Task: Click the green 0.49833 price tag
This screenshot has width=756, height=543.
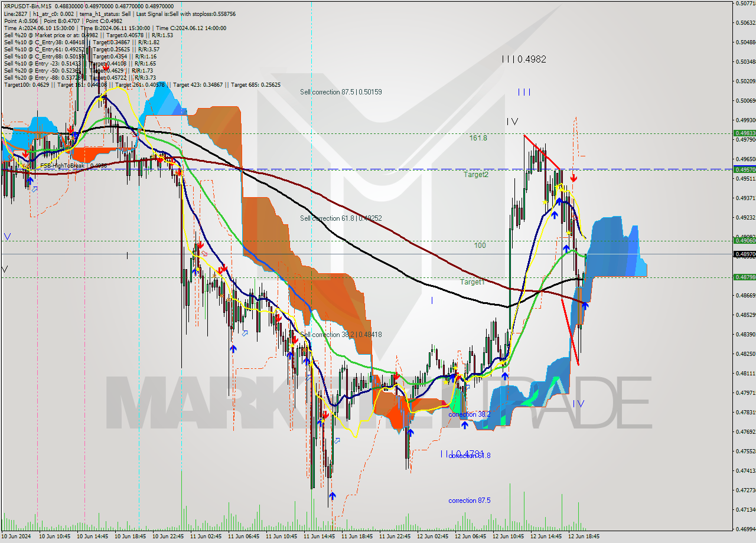Action: click(x=744, y=133)
